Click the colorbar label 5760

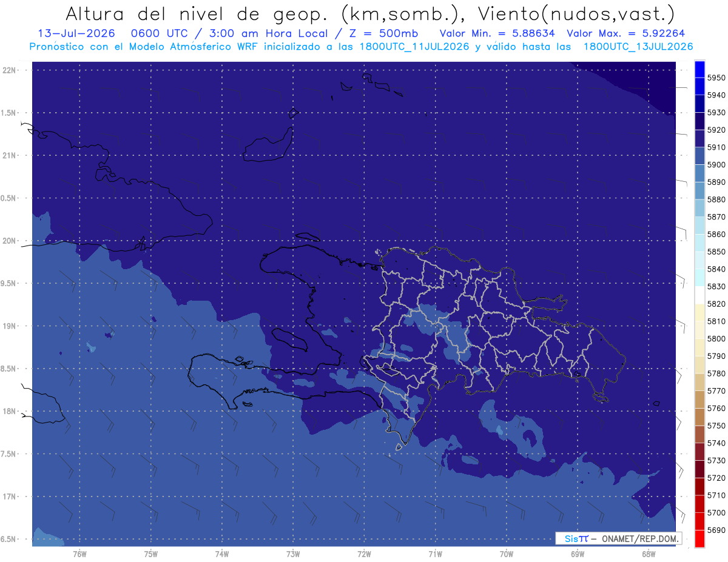[716, 408]
